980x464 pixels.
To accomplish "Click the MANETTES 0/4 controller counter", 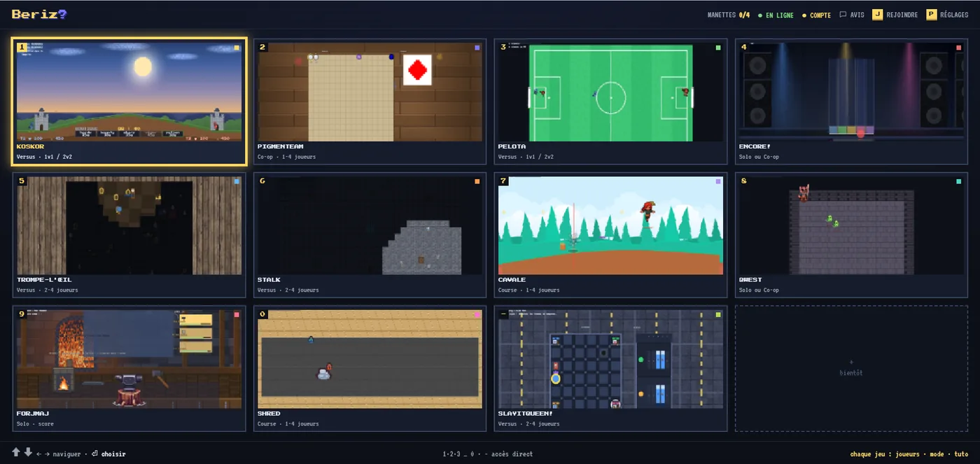I will pyautogui.click(x=728, y=15).
